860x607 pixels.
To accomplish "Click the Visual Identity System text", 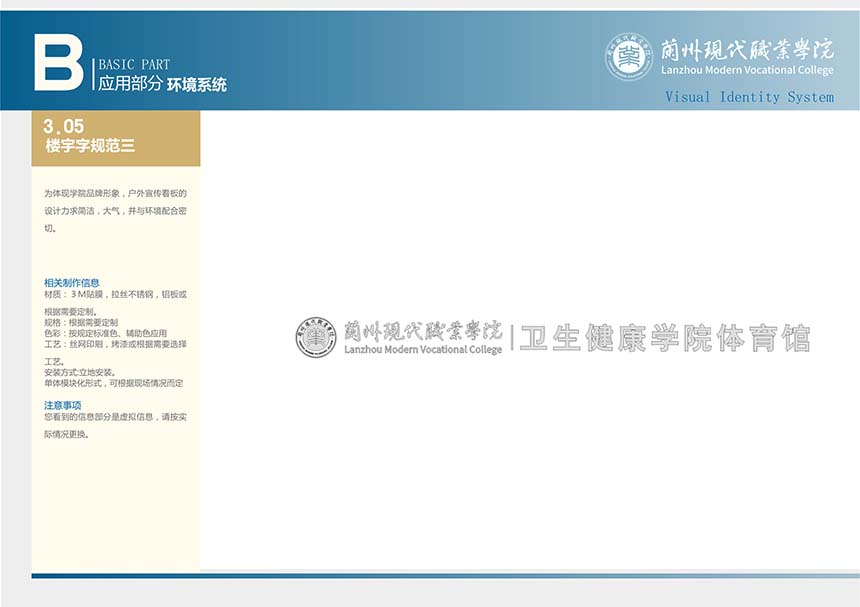I will pos(749,97).
